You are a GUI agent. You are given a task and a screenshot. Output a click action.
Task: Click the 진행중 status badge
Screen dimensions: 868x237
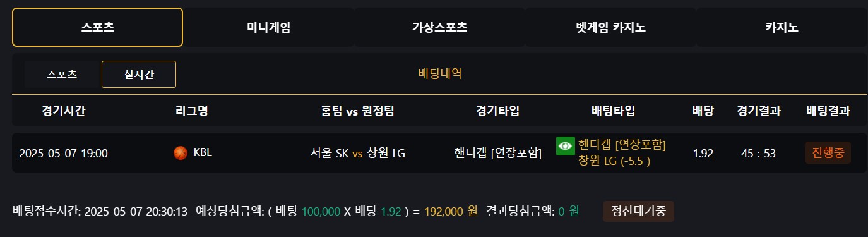coord(828,153)
